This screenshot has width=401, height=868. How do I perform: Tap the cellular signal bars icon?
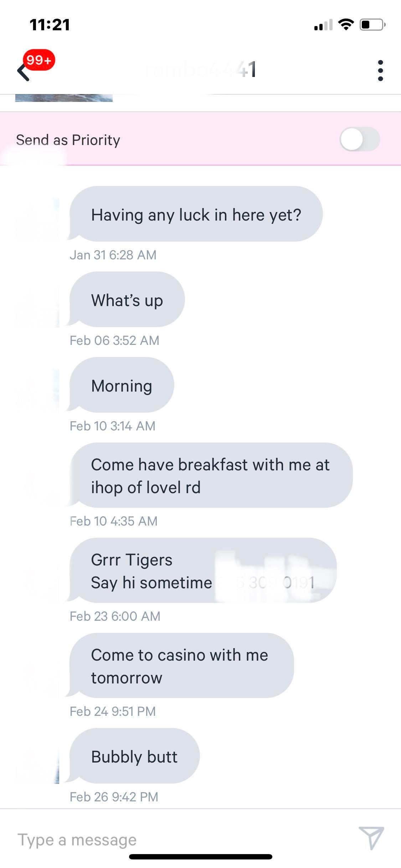tap(323, 25)
